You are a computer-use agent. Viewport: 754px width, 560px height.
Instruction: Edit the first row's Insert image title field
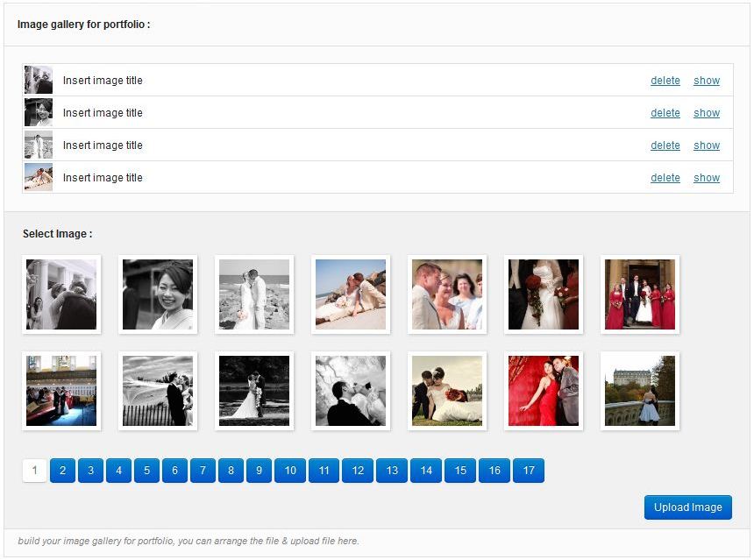[x=103, y=81]
